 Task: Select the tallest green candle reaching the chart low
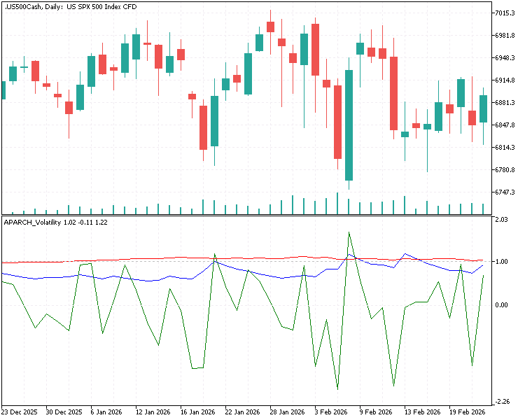pyautogui.click(x=349, y=125)
